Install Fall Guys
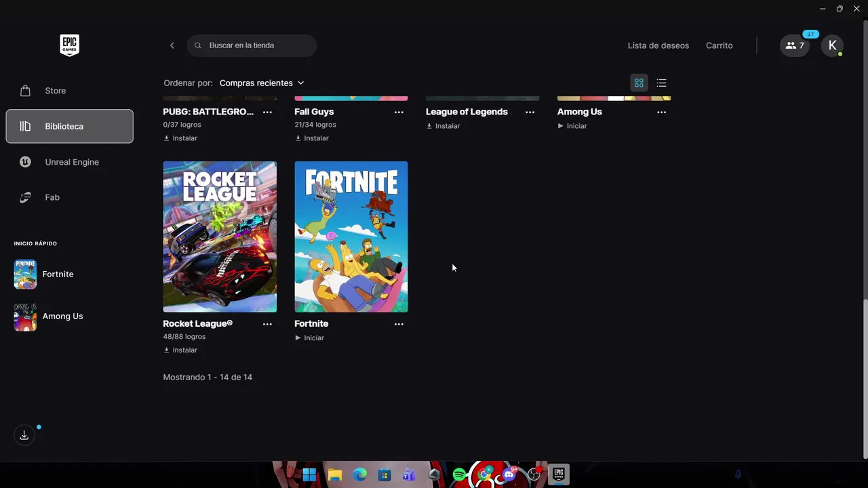Screen dimensions: 868x488 point(312,138)
